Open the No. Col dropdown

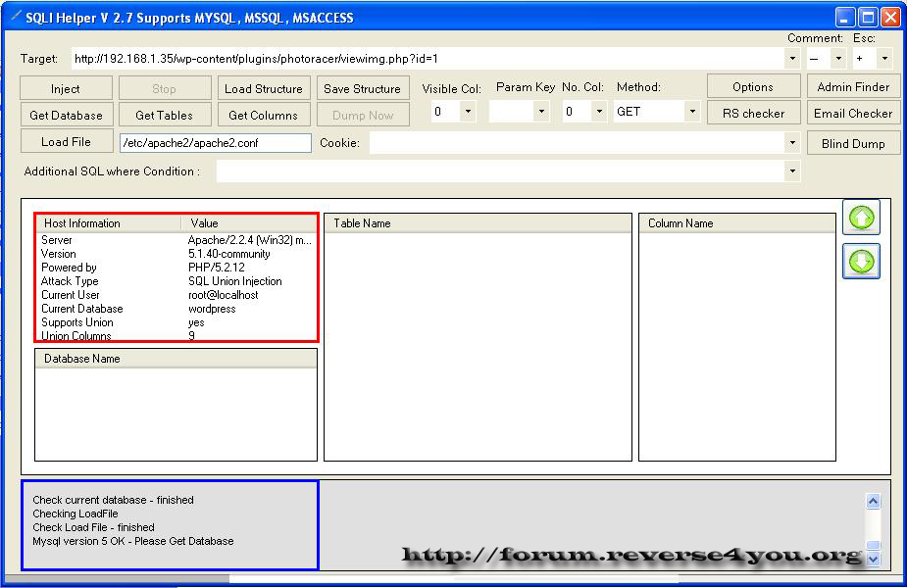point(599,111)
